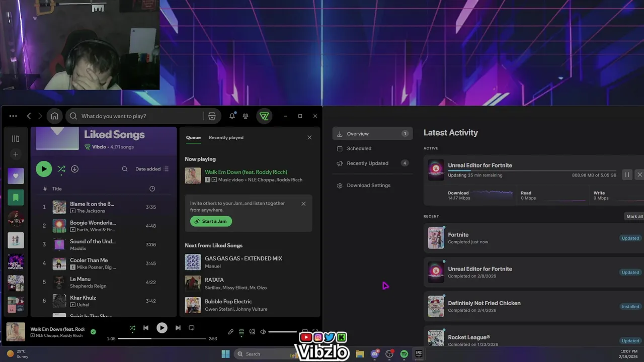This screenshot has height=362, width=644.
Task: Open the Date added sort dropdown
Action: (152, 169)
